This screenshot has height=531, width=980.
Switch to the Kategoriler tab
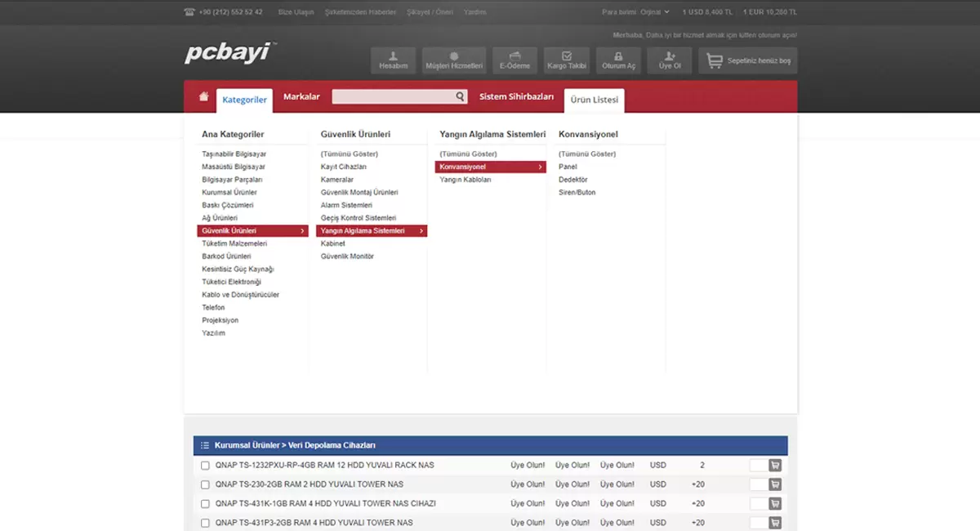click(244, 100)
